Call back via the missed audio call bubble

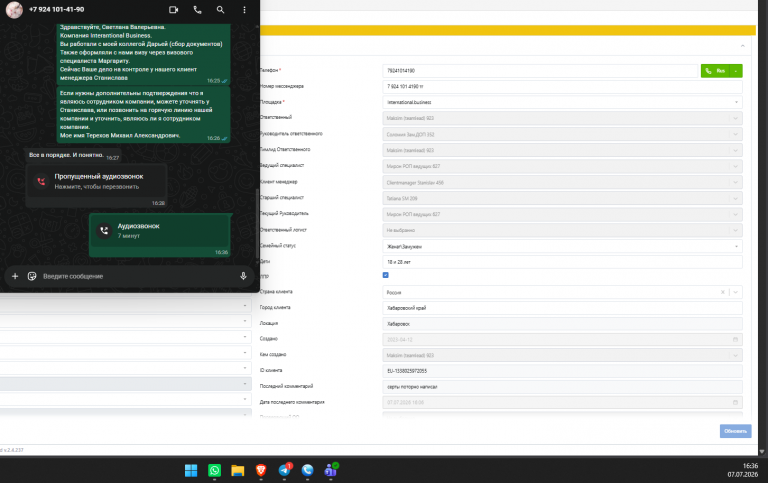point(96,181)
